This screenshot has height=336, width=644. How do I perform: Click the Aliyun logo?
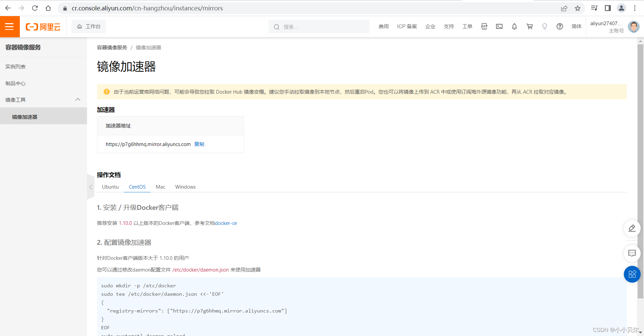[43, 27]
